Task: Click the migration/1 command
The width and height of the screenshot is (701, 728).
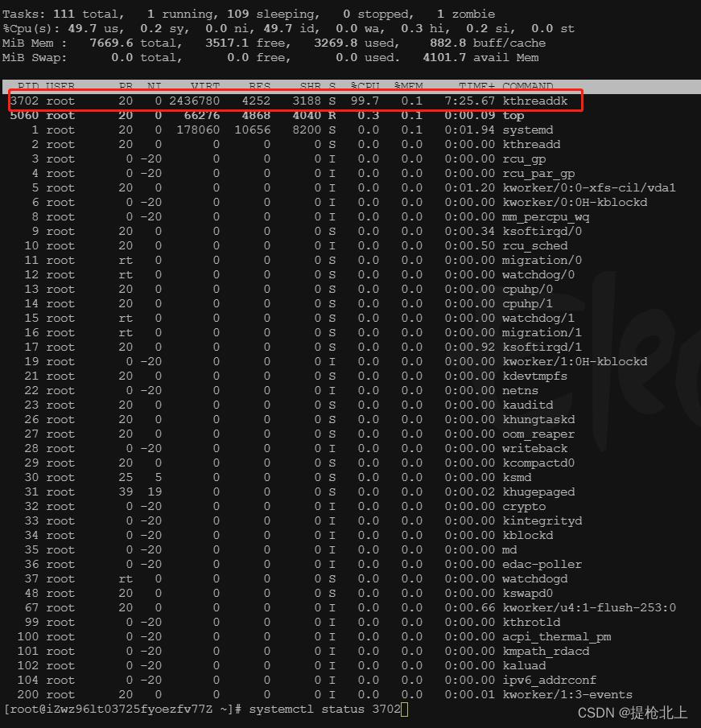Action: [x=542, y=333]
